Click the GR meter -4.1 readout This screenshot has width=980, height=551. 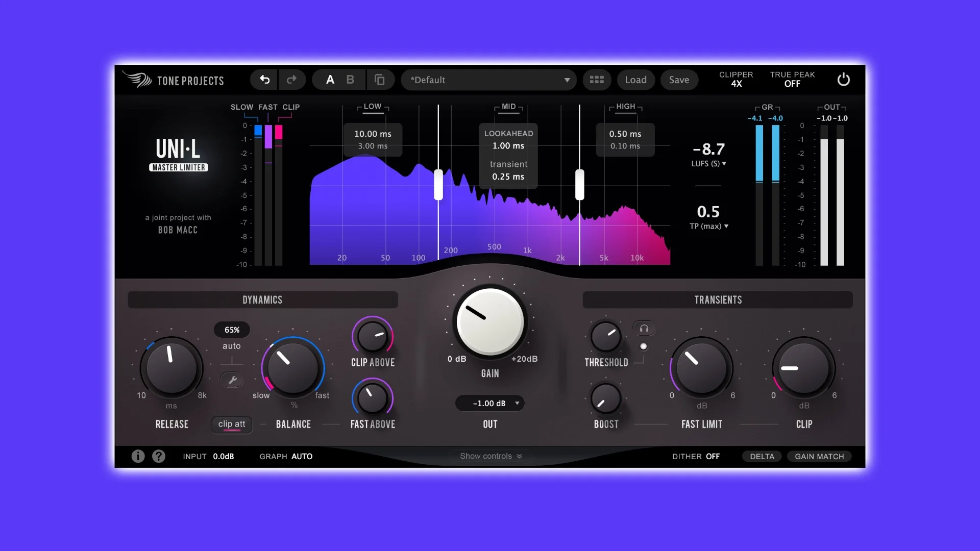pos(755,118)
